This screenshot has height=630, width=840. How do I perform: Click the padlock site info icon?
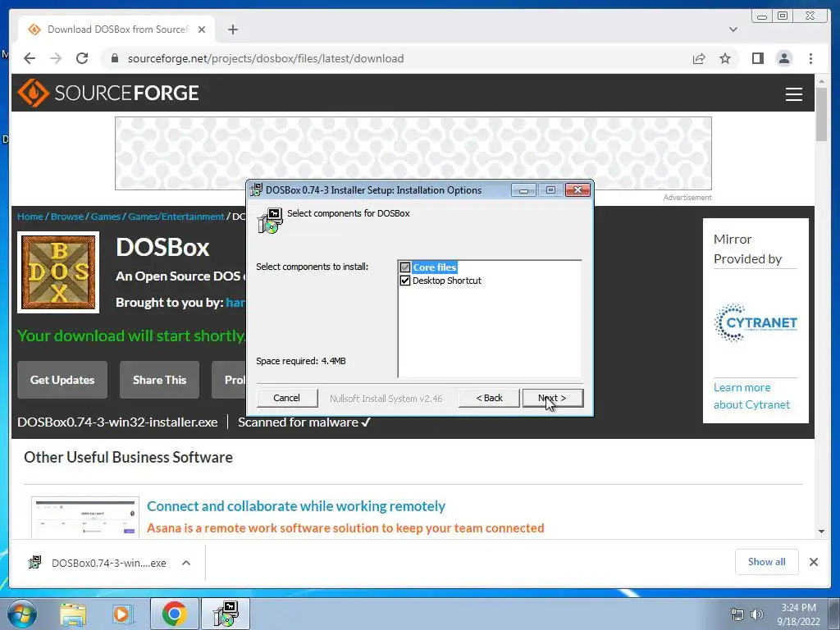pyautogui.click(x=114, y=58)
